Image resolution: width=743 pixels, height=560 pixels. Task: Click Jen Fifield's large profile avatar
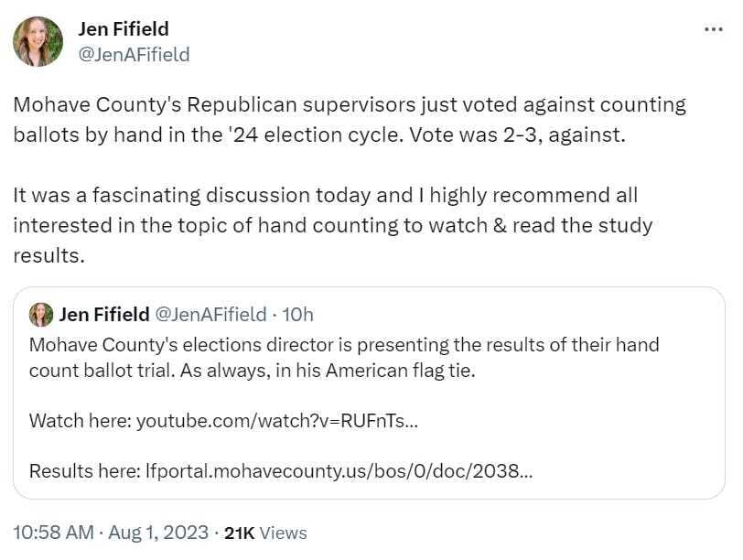(38, 41)
